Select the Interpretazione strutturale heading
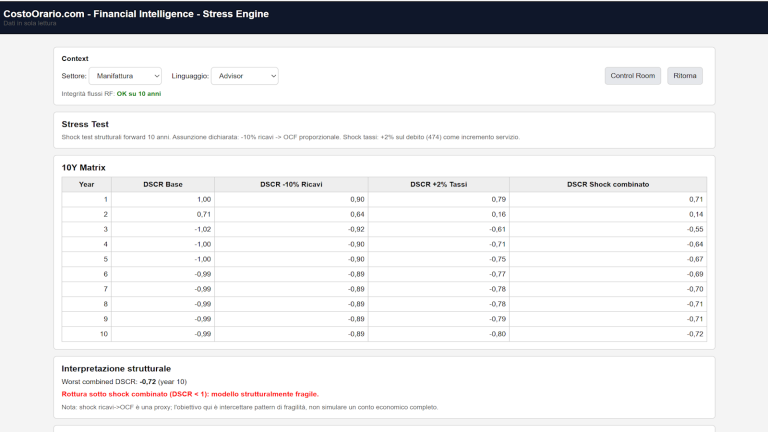768x432 pixels. (x=116, y=368)
